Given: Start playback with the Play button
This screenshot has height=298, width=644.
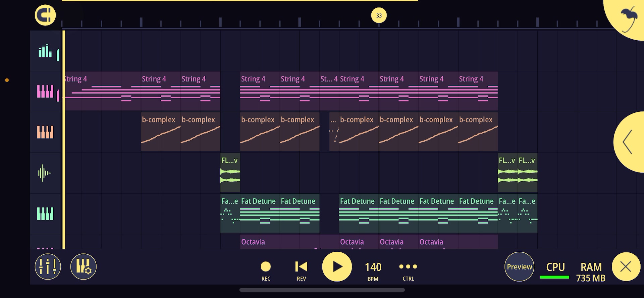Looking at the screenshot, I should click(337, 267).
